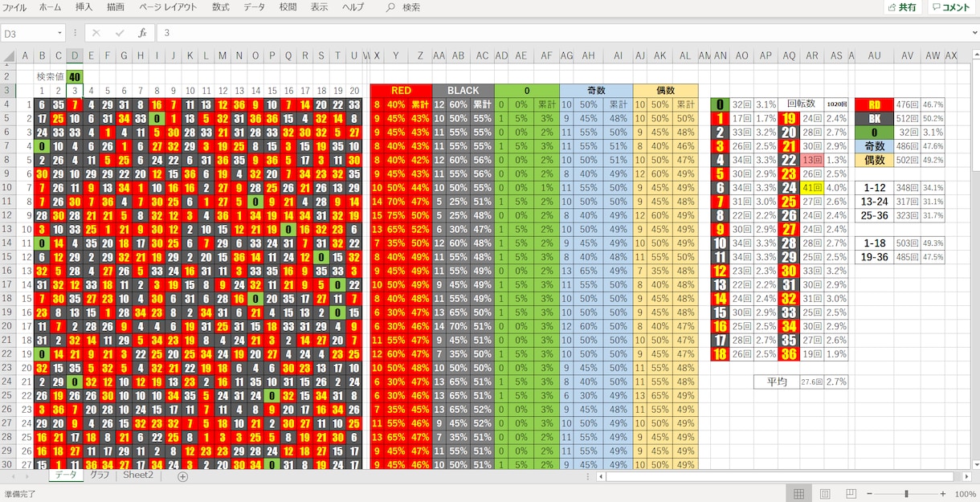
Task: Switch to page break preview in the status bar
Action: (x=851, y=494)
